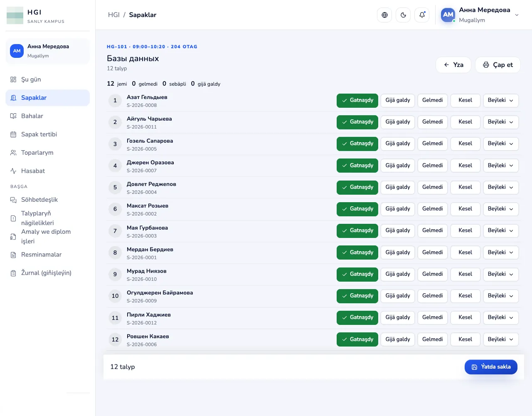
Task: Click the Sapak tertibi calendar icon
Action: point(13,134)
